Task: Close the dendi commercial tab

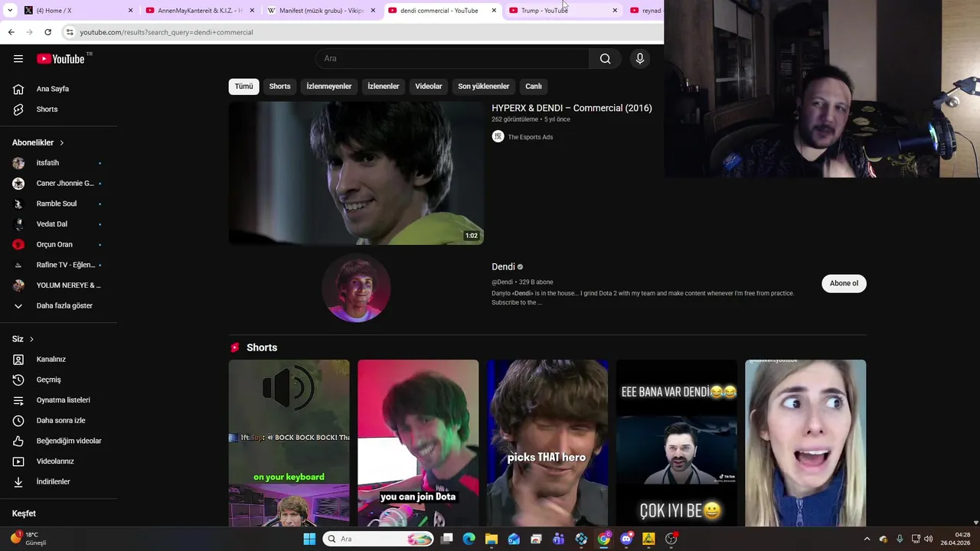Action: (494, 11)
